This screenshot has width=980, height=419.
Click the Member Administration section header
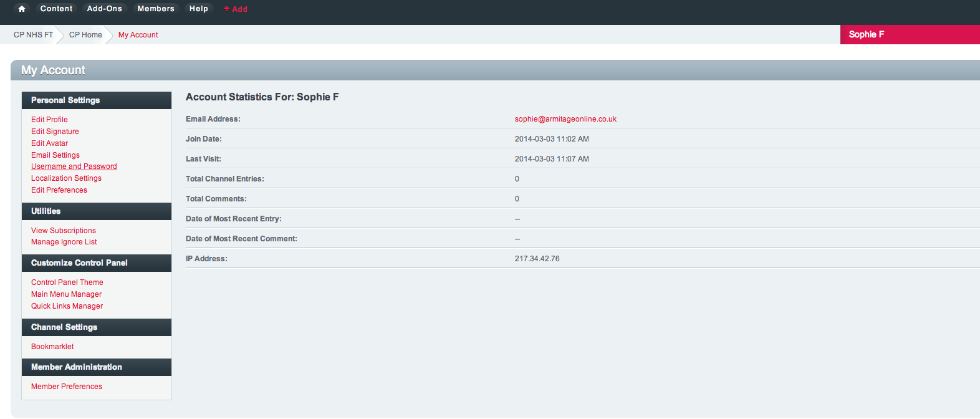(97, 367)
